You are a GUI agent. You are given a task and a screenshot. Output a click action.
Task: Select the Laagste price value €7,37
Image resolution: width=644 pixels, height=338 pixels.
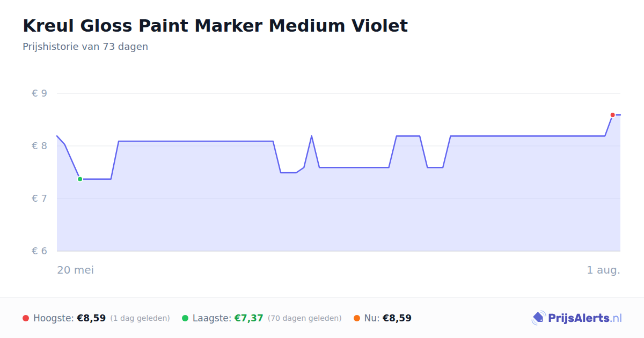[x=249, y=318]
